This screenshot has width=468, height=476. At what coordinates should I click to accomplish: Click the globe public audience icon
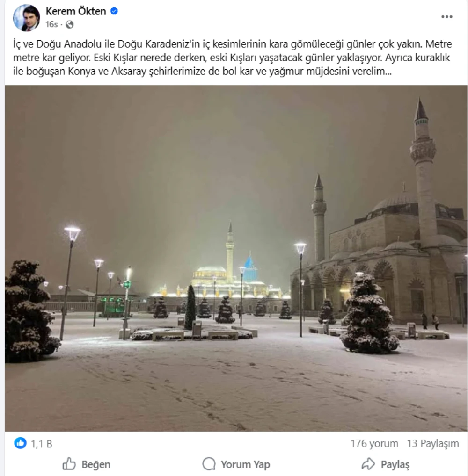pyautogui.click(x=70, y=25)
